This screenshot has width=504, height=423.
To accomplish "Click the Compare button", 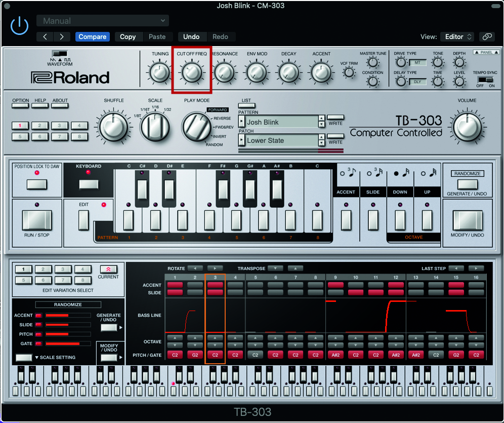I will coord(93,36).
